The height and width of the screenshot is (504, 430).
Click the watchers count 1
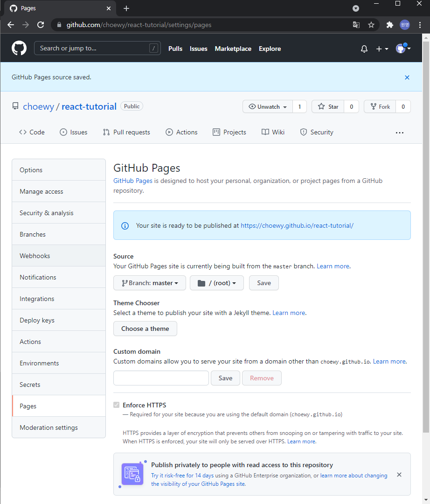299,107
